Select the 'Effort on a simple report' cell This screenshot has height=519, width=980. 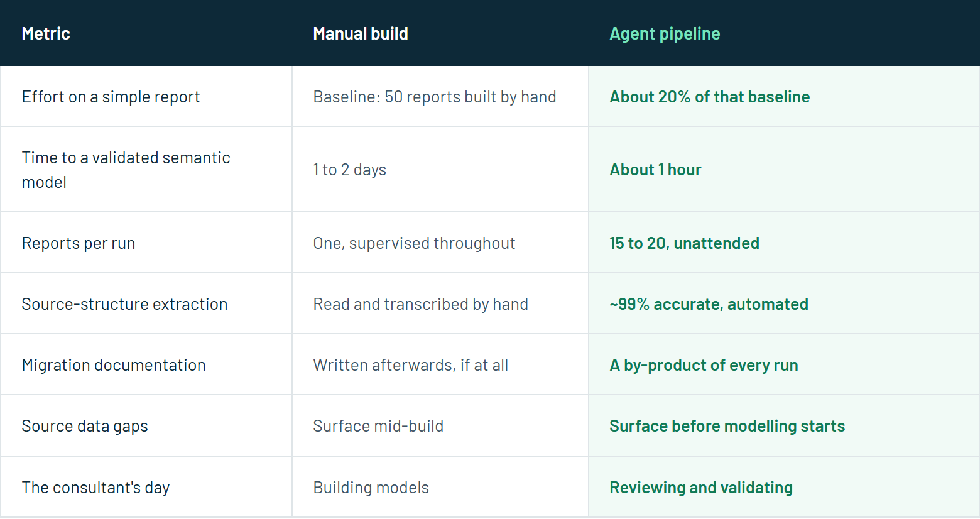146,97
